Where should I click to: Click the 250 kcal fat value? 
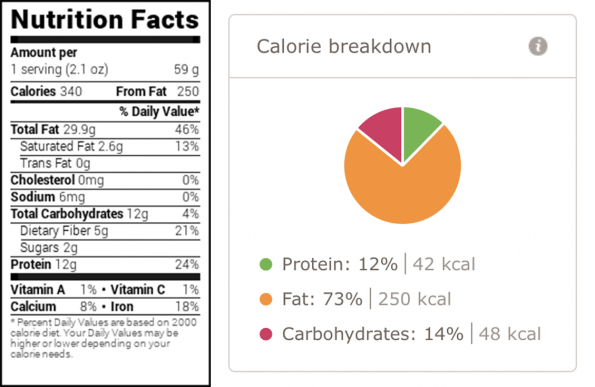415,299
